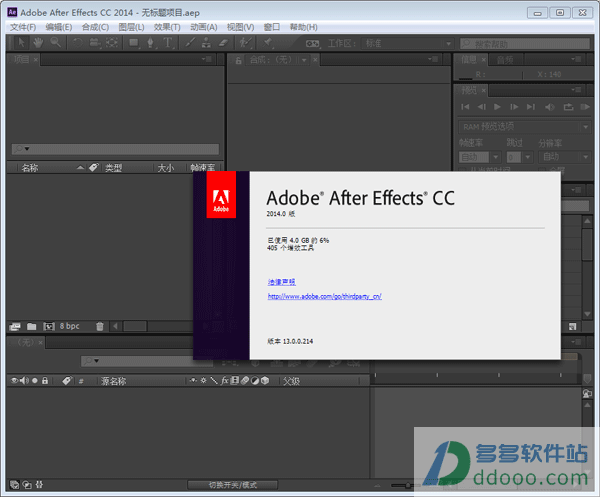Select the Unified Camera tool
Screen dimensions: 600x497
(x=95, y=42)
